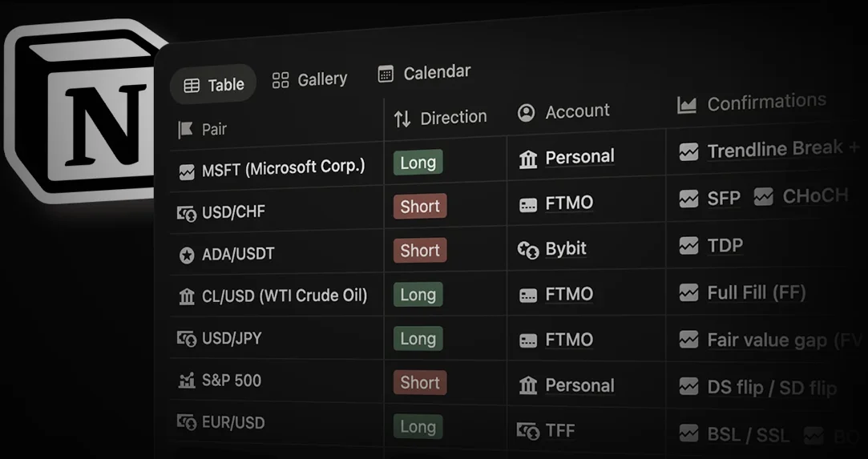Open the TDP confirmation
Screen dimensions: 868x459
click(x=725, y=246)
